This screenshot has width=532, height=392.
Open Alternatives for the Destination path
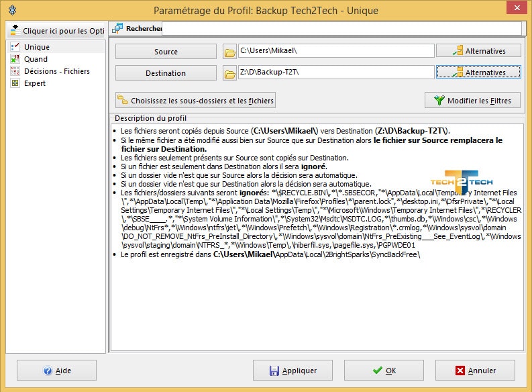click(x=478, y=72)
